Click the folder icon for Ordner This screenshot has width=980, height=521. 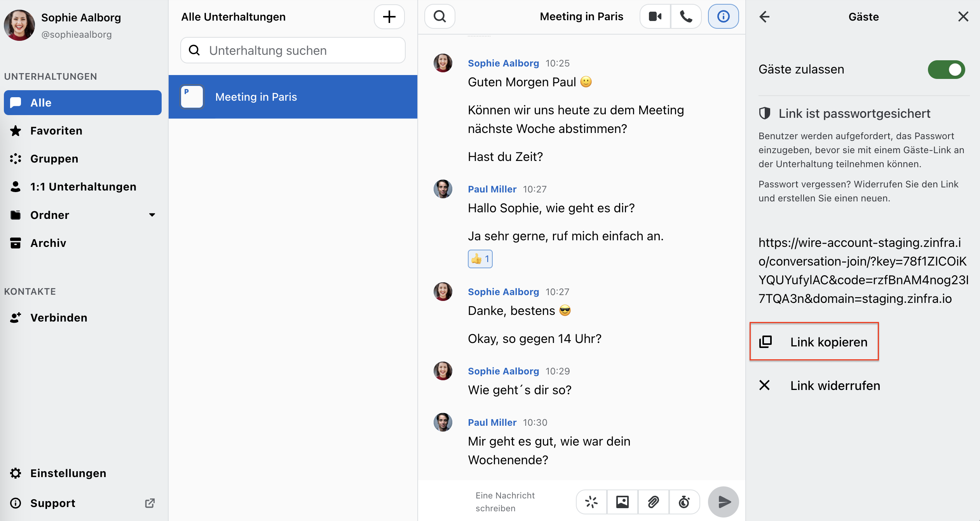(x=16, y=215)
